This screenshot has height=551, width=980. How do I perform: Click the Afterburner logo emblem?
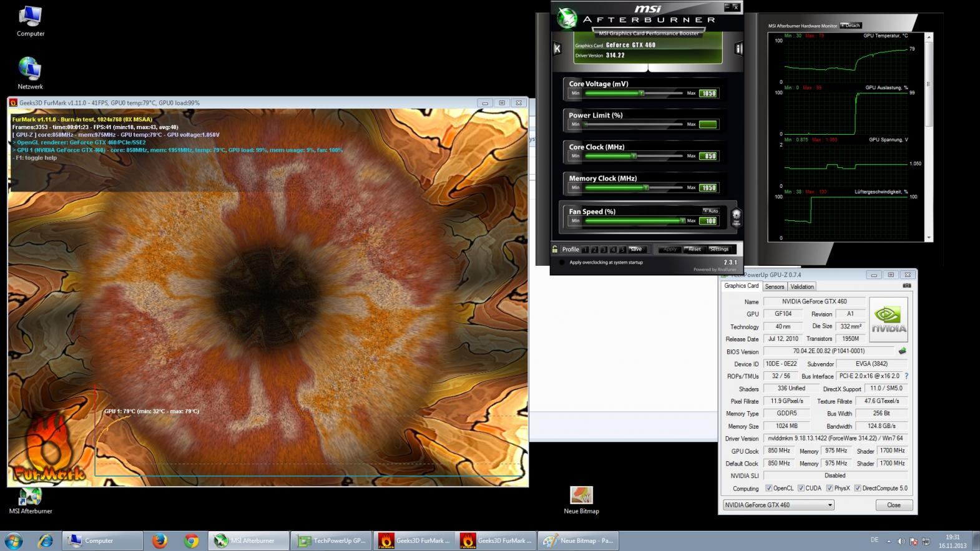[x=567, y=18]
